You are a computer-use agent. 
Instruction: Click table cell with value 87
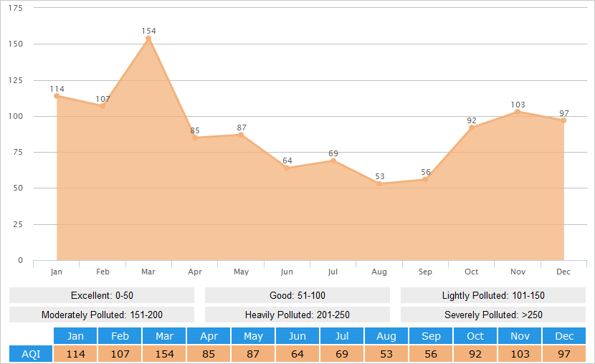point(253,354)
